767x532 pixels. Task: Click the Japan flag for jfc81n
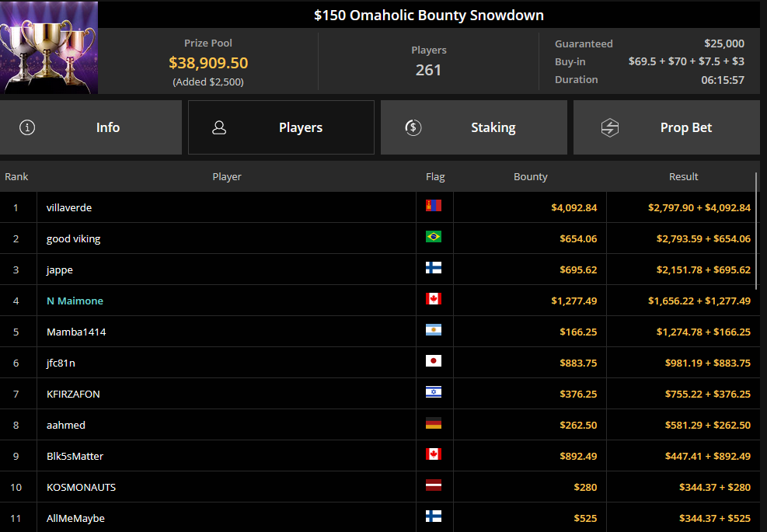pyautogui.click(x=434, y=361)
